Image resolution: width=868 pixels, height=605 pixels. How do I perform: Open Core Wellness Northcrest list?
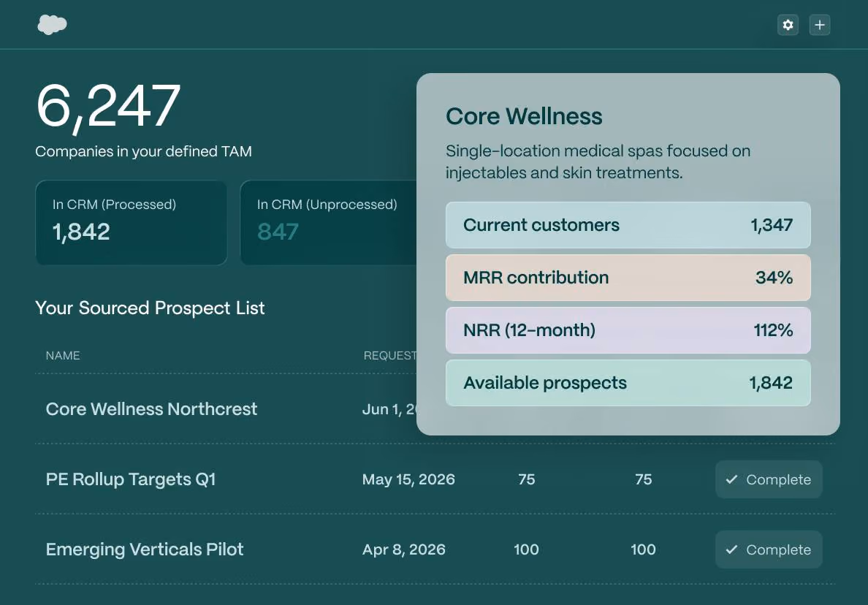click(151, 409)
